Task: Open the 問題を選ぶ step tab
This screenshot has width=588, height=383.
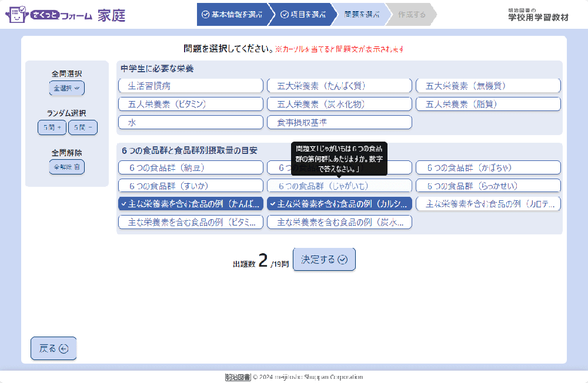Action: (x=360, y=15)
